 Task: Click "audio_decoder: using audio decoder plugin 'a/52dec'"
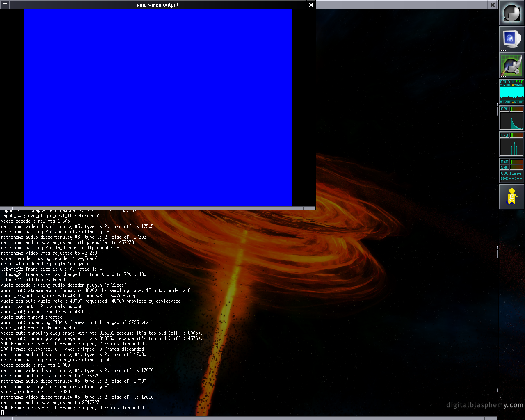(x=64, y=285)
